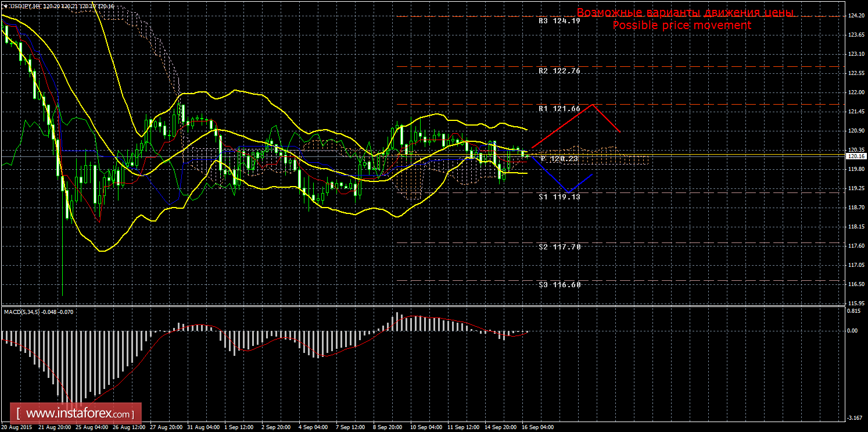Click the bottom of the blue projected line
Viewport: 868px width, 432px height.
click(x=568, y=192)
